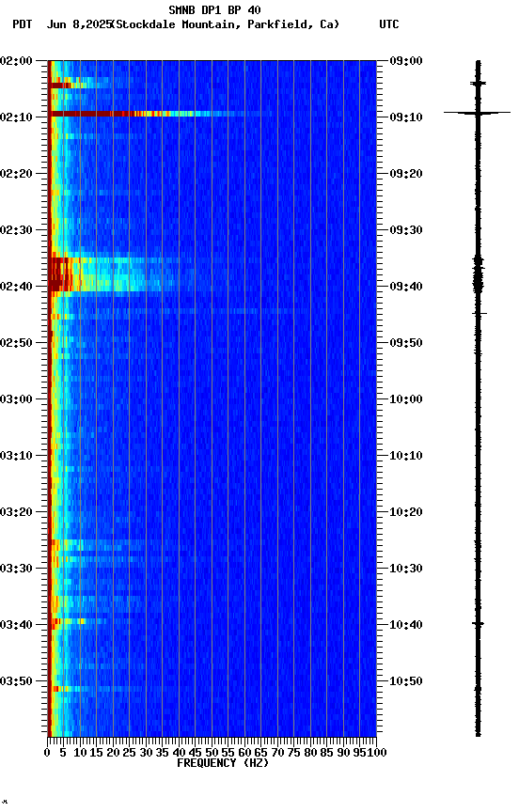Image resolution: width=519 pixels, height=812 pixels.
Task: Click the 60 Hz frequency axis label
Action: pyautogui.click(x=244, y=753)
